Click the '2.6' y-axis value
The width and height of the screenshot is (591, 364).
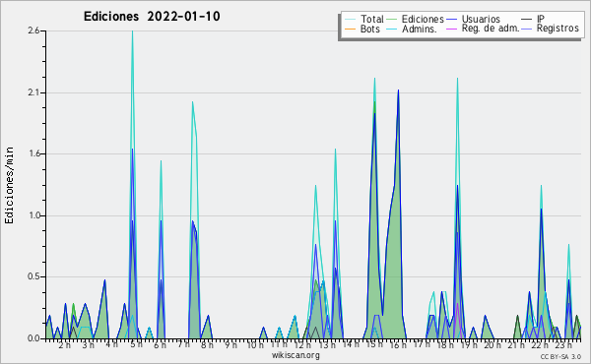click(33, 30)
